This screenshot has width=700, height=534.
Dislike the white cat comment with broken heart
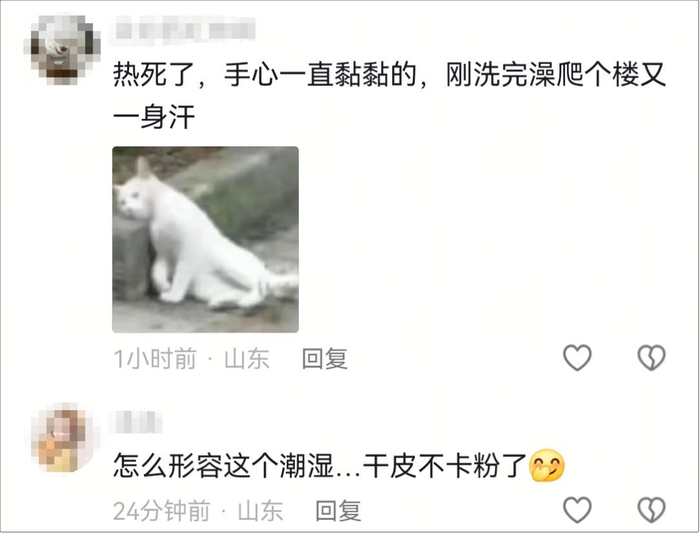[651, 357]
